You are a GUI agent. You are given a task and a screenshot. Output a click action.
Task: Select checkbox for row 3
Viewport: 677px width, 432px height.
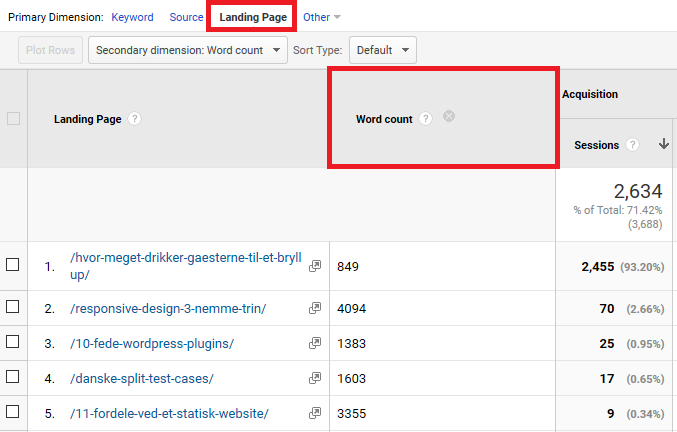point(13,343)
